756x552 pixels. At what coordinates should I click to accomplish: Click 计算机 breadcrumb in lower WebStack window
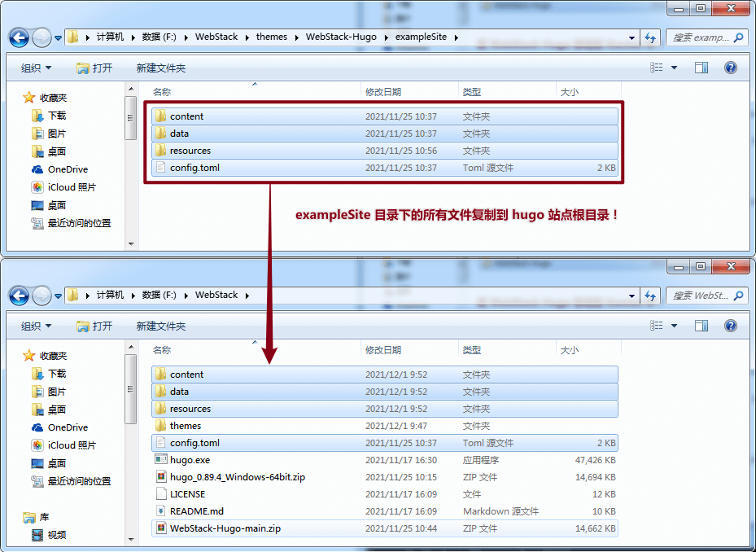point(110,295)
